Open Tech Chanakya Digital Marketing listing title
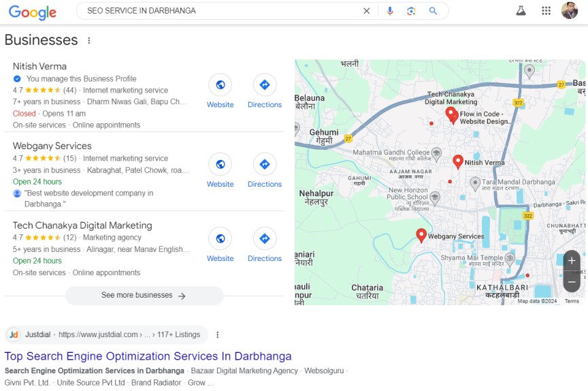The width and height of the screenshot is (588, 391). coord(82,225)
